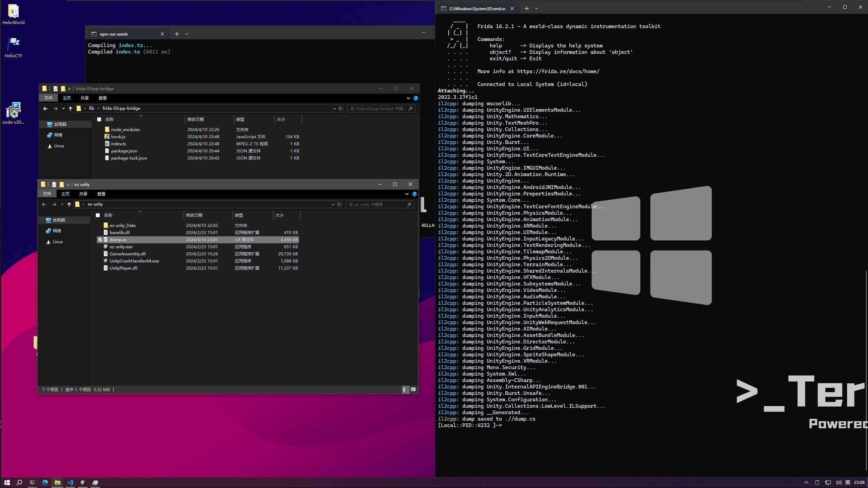The height and width of the screenshot is (488, 868).
Task: Show hidden system tray icons
Action: click(806, 483)
